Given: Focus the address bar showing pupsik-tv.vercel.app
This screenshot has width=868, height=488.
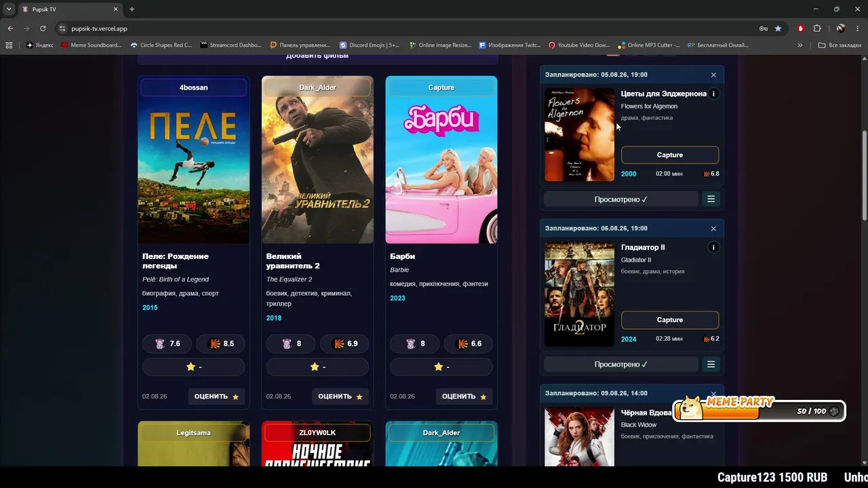Looking at the screenshot, I should [407, 28].
